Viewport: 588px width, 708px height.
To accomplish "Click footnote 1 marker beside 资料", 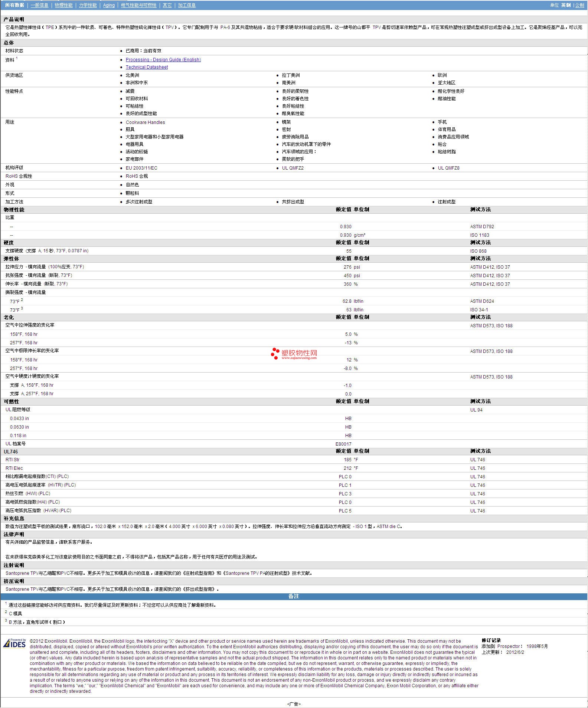I will (x=17, y=58).
